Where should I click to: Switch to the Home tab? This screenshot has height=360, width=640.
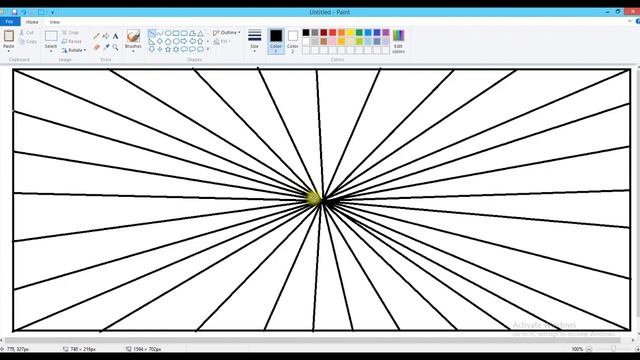coord(32,22)
